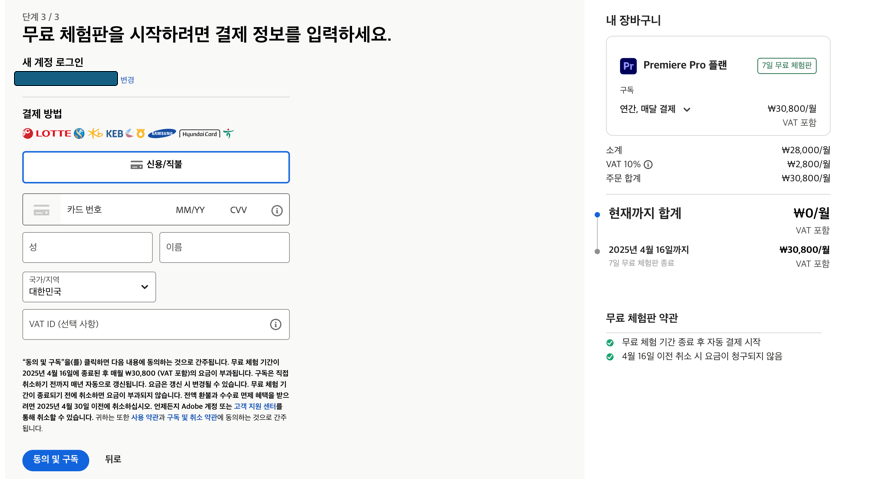Viewport: 869px width, 479px height.
Task: Click the VAT 10% info icon
Action: [x=648, y=165]
